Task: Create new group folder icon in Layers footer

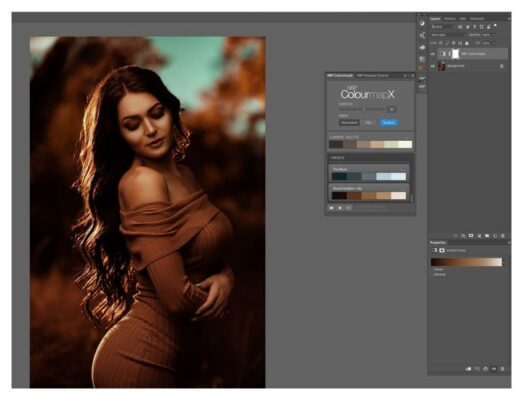Action: (x=487, y=236)
